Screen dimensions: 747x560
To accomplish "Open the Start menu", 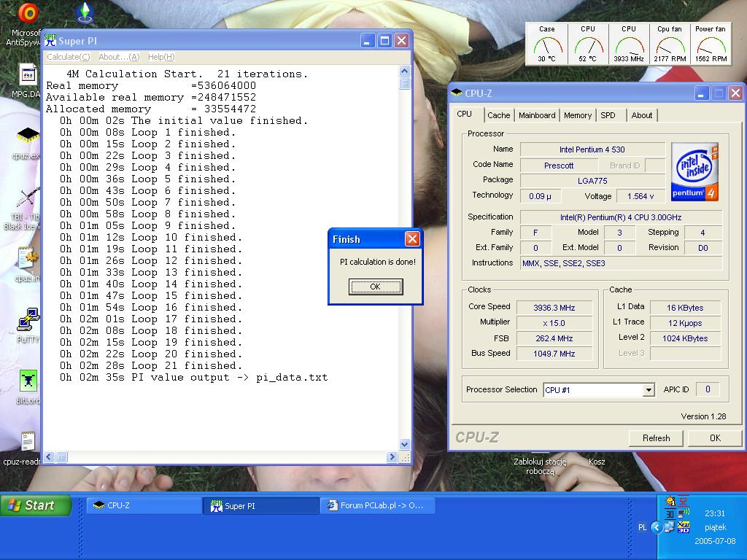I will tap(36, 505).
